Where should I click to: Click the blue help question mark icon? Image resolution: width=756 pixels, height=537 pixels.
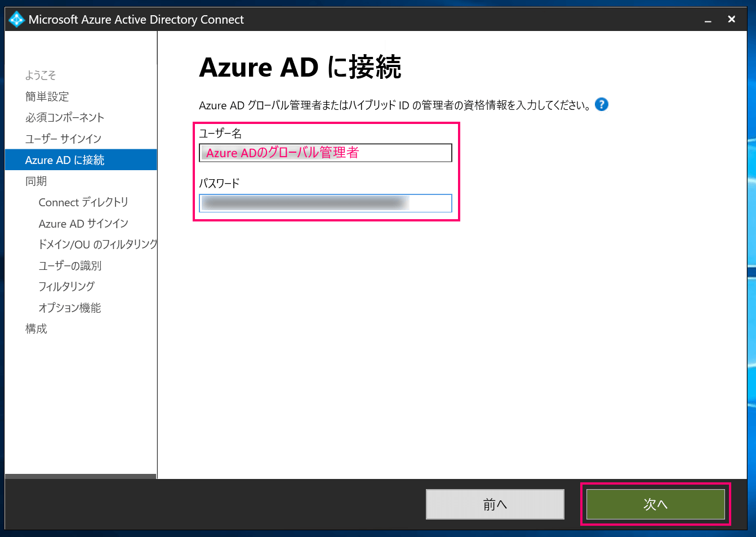(602, 104)
